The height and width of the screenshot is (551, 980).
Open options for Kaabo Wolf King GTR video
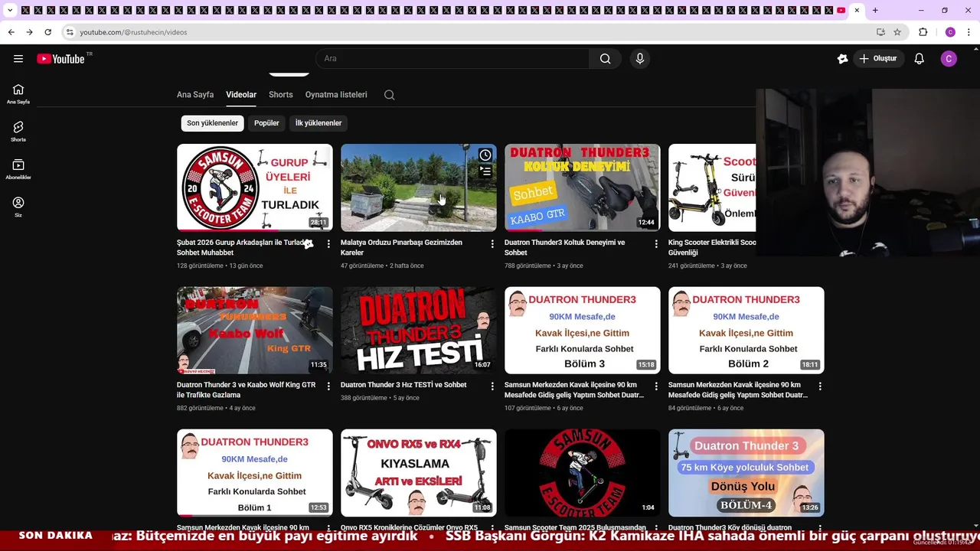click(x=328, y=386)
